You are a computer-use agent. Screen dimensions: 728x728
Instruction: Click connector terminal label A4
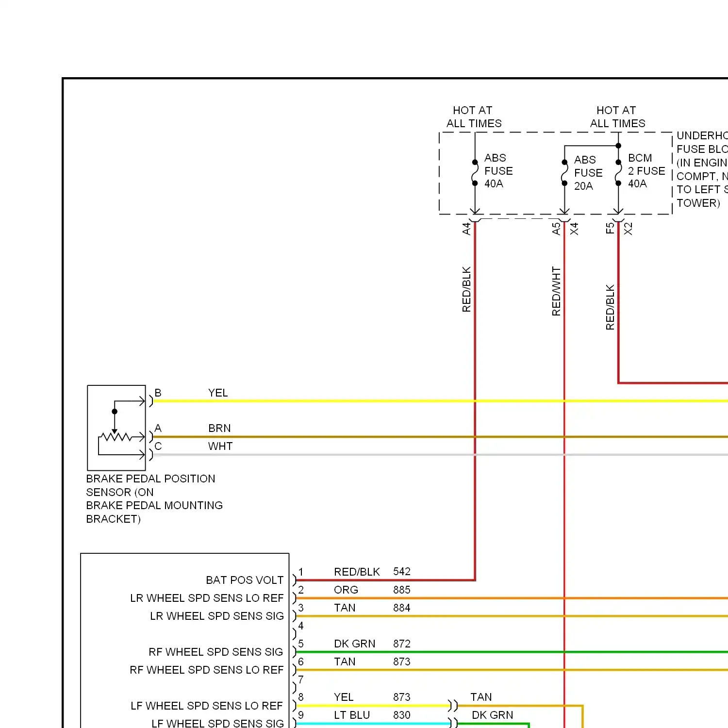466,229
